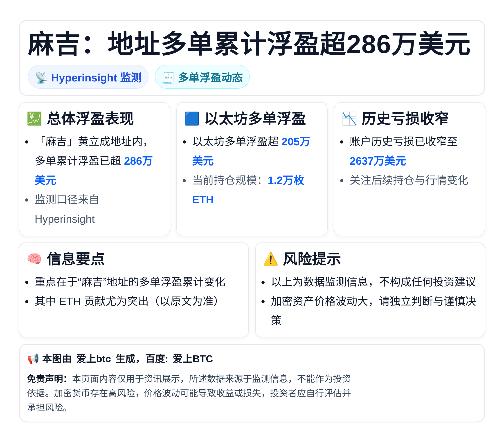Click the 总体浮盈表现 heading
The width and height of the screenshot is (504, 440).
(x=90, y=119)
